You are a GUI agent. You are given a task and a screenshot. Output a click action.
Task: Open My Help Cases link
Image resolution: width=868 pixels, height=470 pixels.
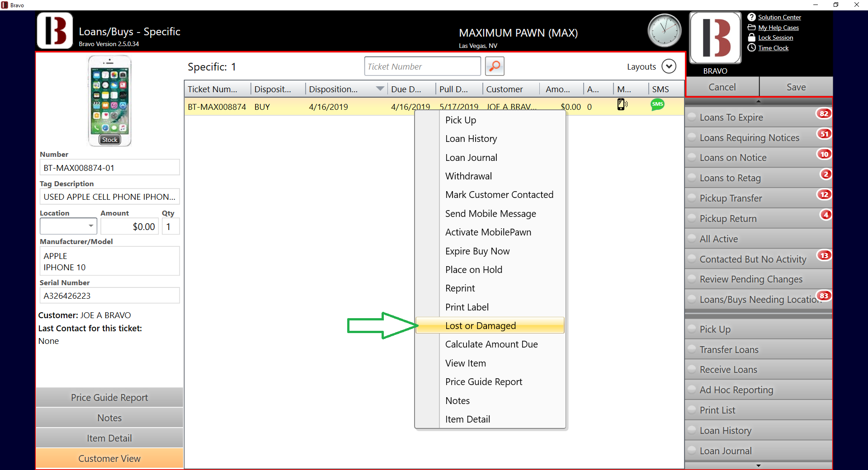point(778,28)
